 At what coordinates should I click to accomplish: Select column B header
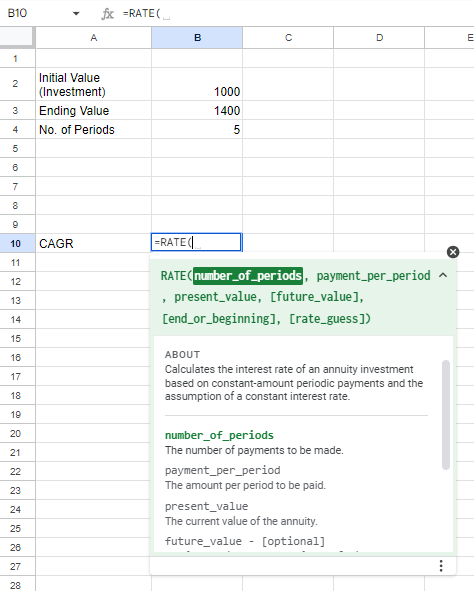[197, 38]
